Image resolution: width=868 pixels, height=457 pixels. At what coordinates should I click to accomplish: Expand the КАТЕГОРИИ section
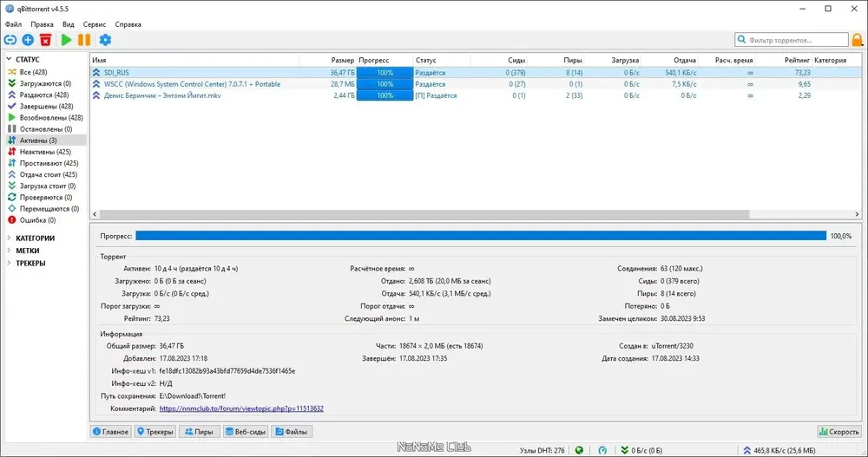[x=9, y=238]
